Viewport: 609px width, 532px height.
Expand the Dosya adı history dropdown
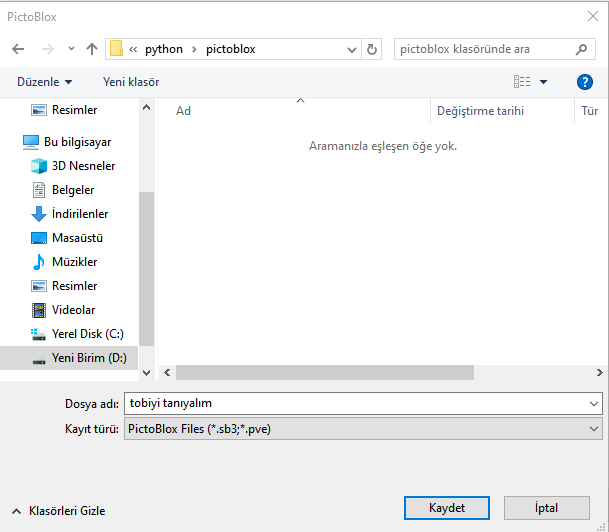[x=595, y=403]
